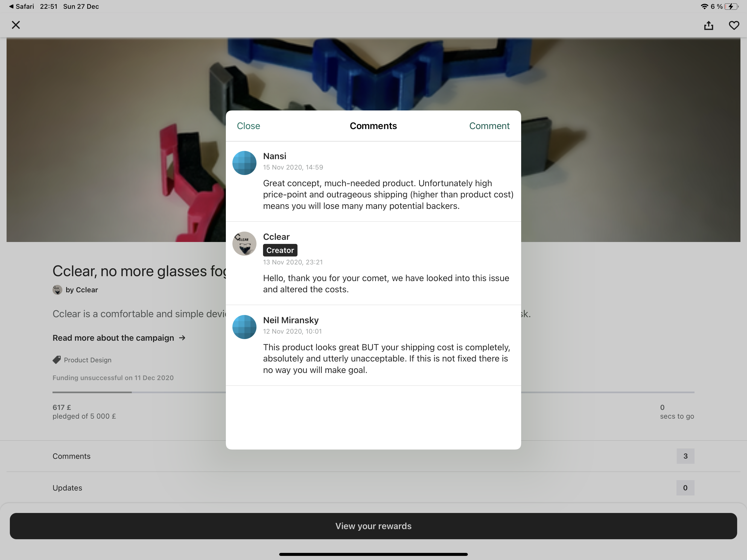Image resolution: width=747 pixels, height=560 pixels.
Task: Tap the share icon at top right
Action: coord(708,25)
